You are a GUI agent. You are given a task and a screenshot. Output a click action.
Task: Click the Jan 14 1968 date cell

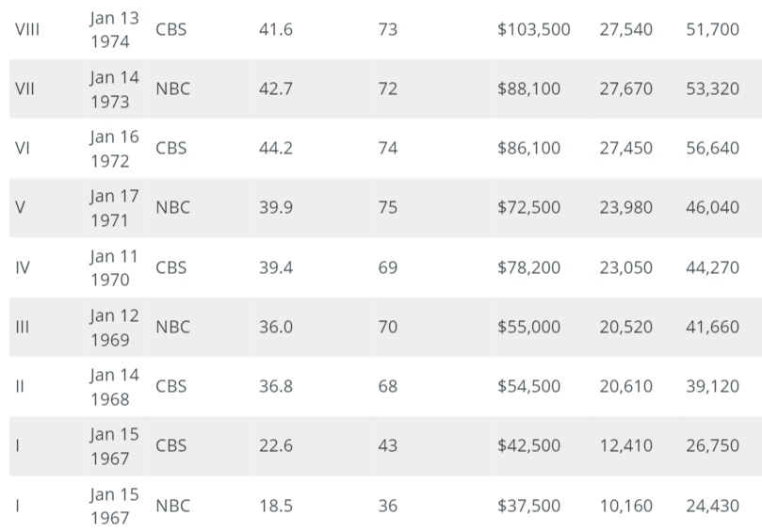[114, 387]
